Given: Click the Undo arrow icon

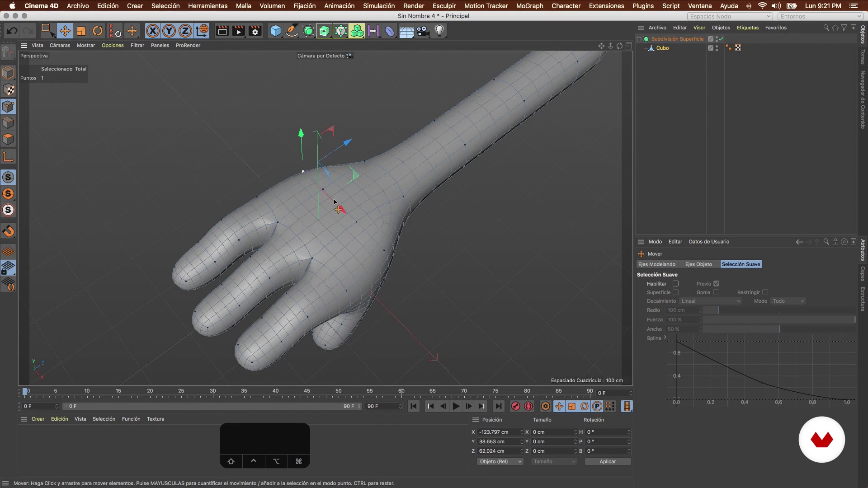Looking at the screenshot, I should click(12, 31).
